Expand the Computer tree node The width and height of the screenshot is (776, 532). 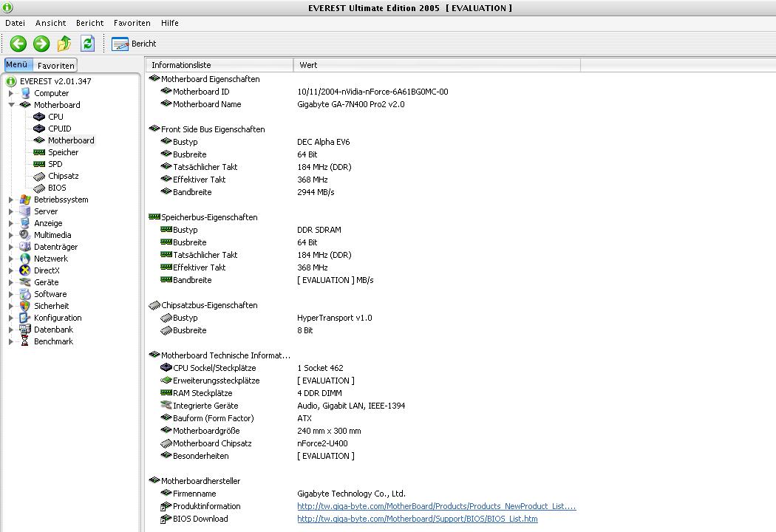[x=11, y=93]
